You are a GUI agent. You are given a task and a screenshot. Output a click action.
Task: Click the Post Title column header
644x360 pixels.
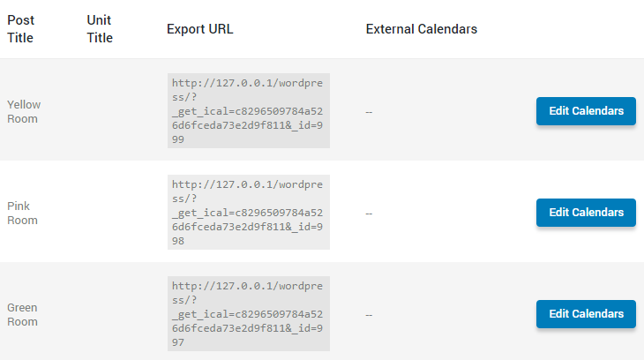click(x=20, y=29)
